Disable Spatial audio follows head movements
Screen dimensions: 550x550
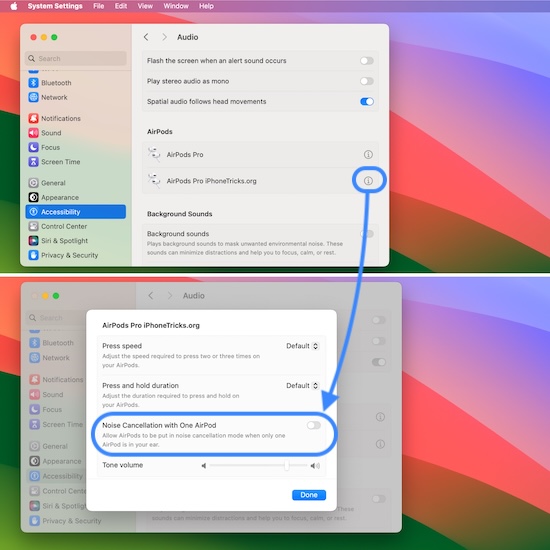(x=367, y=101)
